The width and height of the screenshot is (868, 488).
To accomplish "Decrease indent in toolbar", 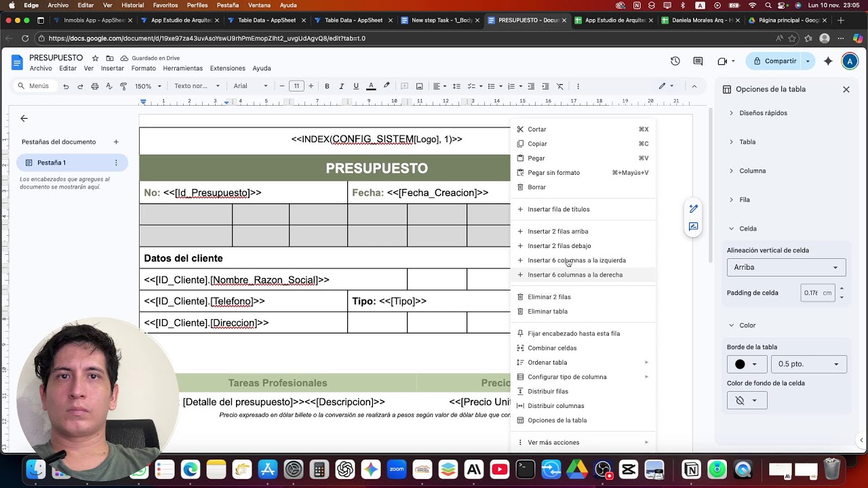I will coord(531,86).
